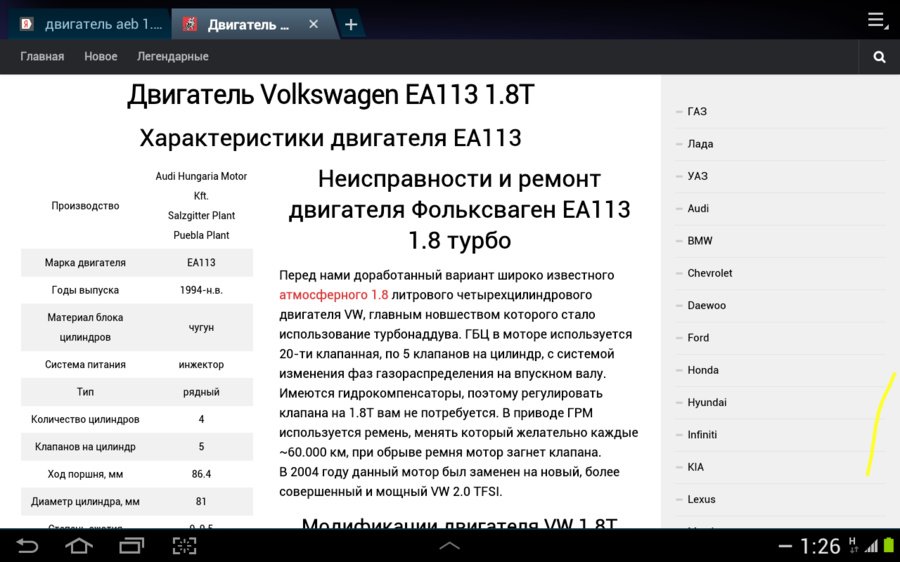Viewport: 900px width, 562px height.
Task: Click the Puebla Plant table value
Action: point(201,235)
